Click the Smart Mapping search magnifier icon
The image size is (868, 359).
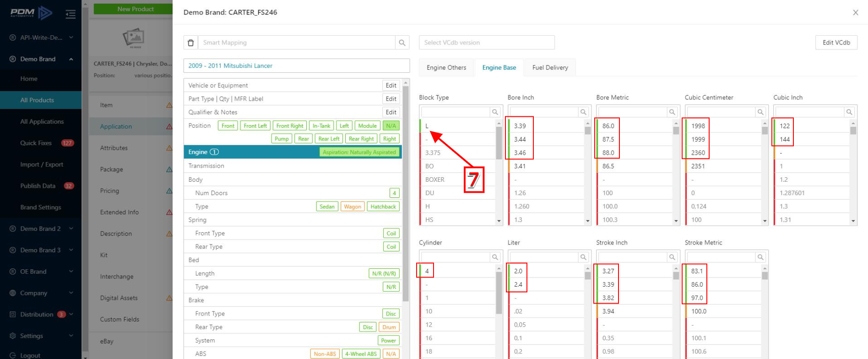(x=402, y=43)
